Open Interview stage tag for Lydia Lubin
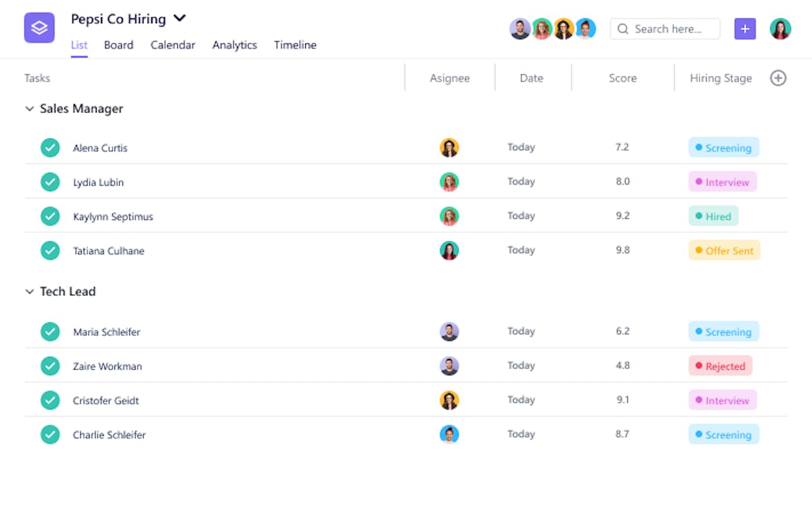 [723, 182]
